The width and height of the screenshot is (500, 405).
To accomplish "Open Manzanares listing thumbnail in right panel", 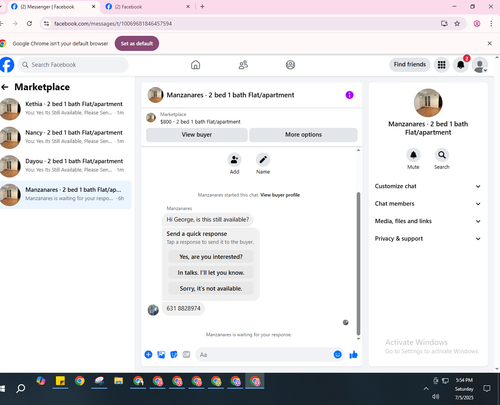I will (428, 103).
